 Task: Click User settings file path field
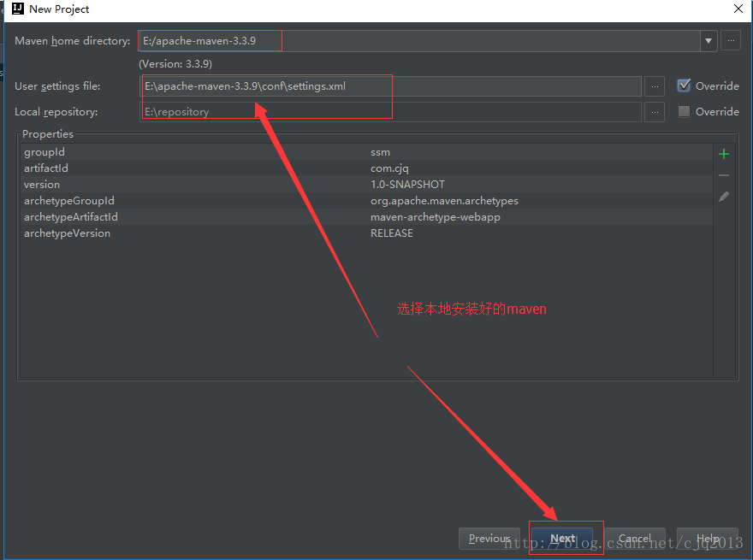click(x=390, y=86)
